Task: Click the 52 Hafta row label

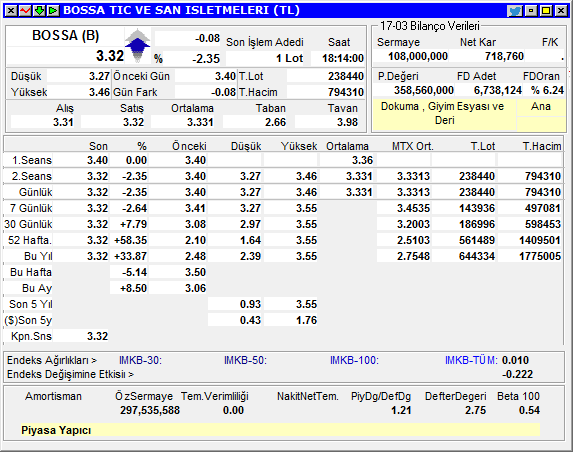Action: pos(30,240)
